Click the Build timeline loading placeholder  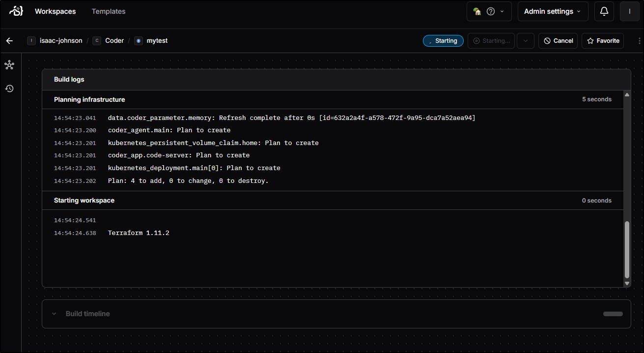613,314
